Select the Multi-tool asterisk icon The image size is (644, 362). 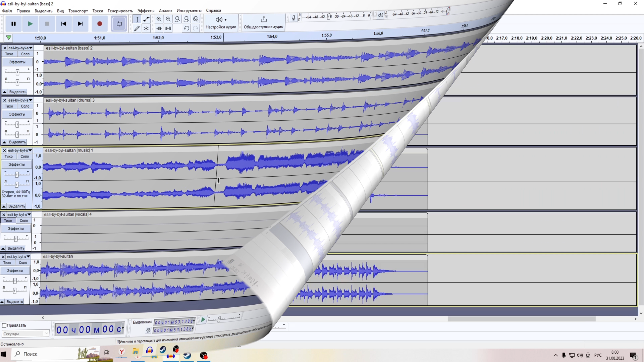(146, 28)
